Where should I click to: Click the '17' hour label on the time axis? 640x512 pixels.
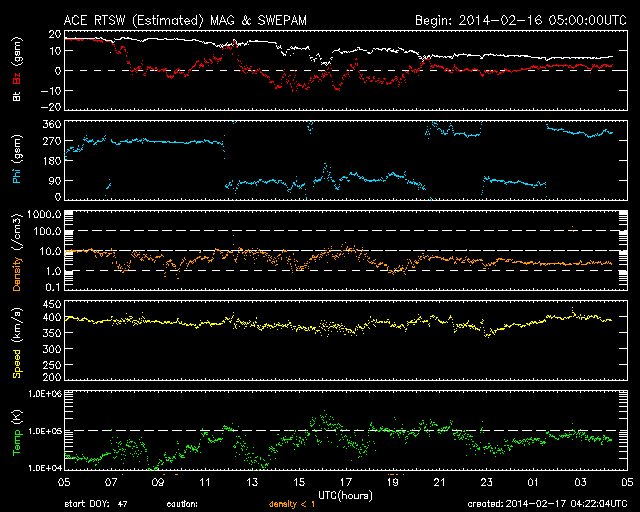coord(346,482)
